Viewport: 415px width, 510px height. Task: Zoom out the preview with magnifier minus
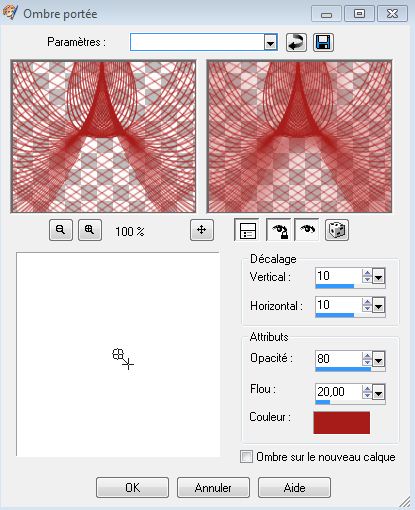60,230
